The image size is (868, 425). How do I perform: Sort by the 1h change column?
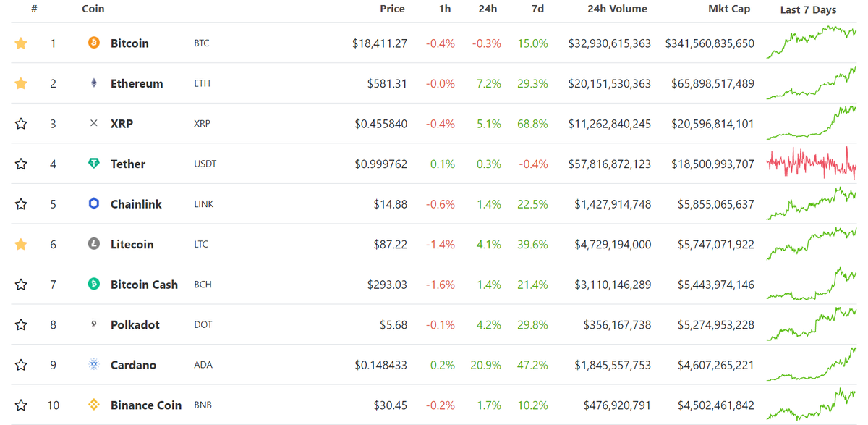coord(445,9)
